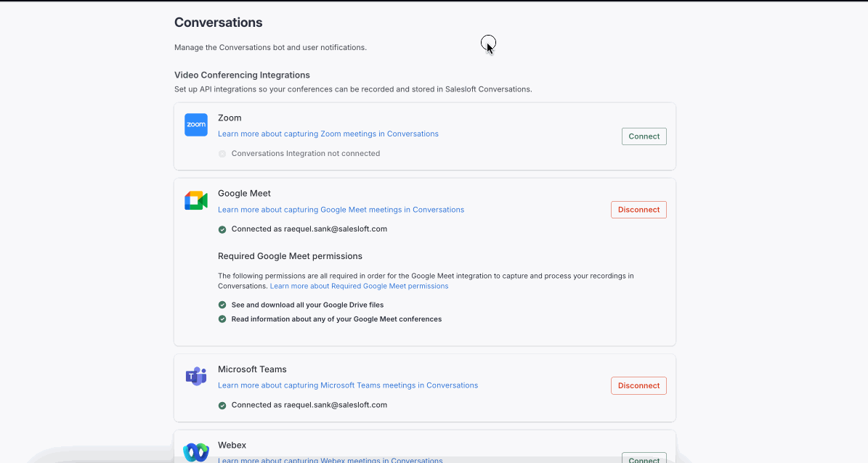Viewport: 868px width, 463px height.
Task: Click the Zoom logo icon
Action: point(196,125)
